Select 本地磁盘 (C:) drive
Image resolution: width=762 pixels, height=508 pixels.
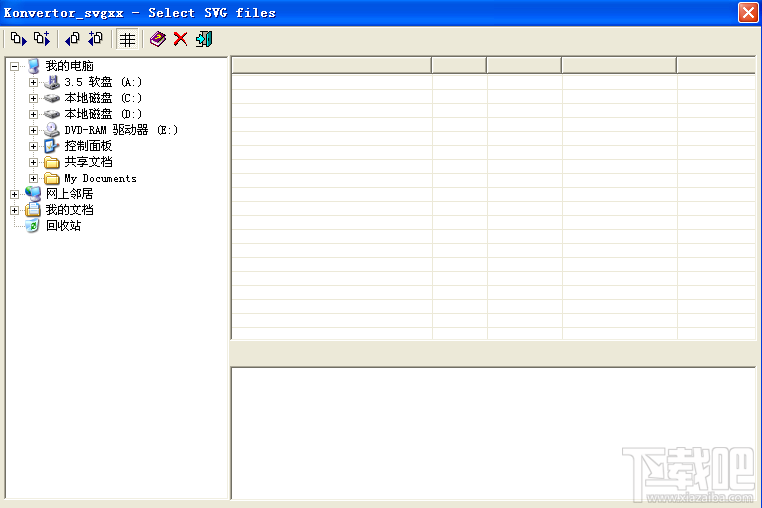(103, 98)
